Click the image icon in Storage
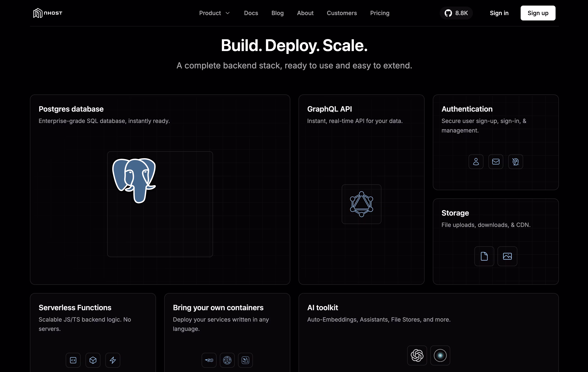This screenshot has width=588, height=372. (507, 256)
